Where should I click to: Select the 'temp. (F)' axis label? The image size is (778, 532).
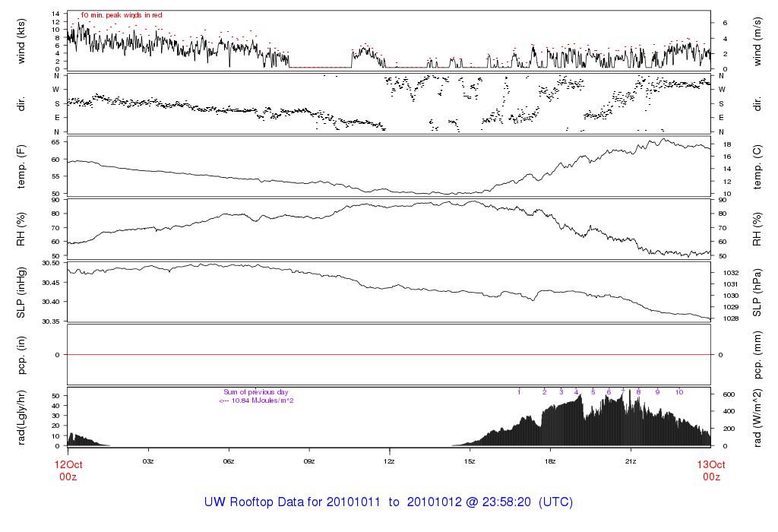[x=22, y=165]
